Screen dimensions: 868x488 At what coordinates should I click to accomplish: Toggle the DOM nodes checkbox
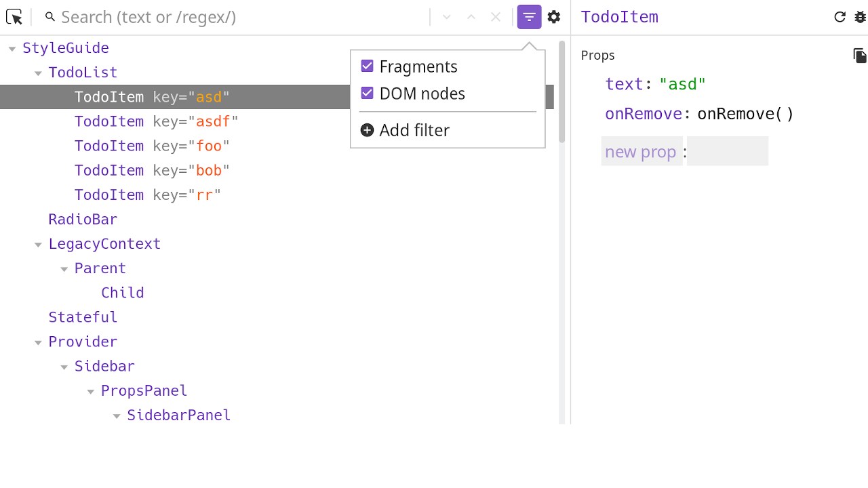point(367,94)
